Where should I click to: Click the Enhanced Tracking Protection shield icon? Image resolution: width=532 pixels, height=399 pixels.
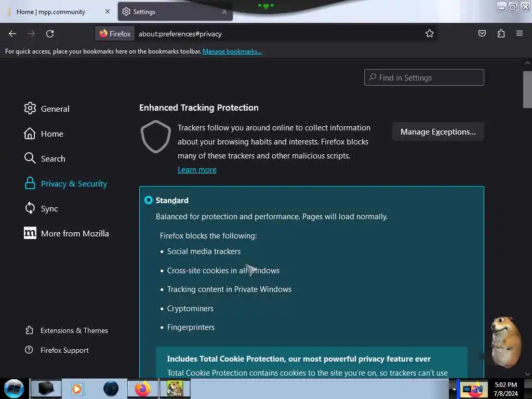156,137
